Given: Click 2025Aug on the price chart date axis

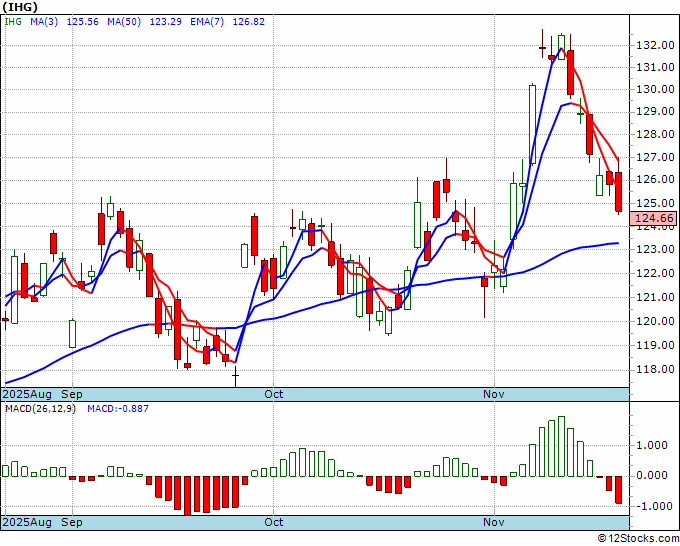Looking at the screenshot, I should [27, 395].
